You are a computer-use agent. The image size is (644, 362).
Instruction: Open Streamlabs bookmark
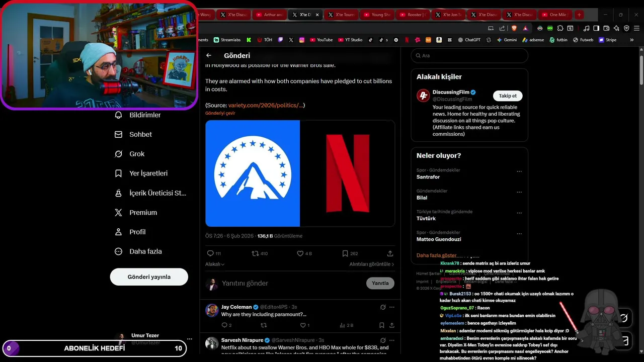tap(227, 40)
